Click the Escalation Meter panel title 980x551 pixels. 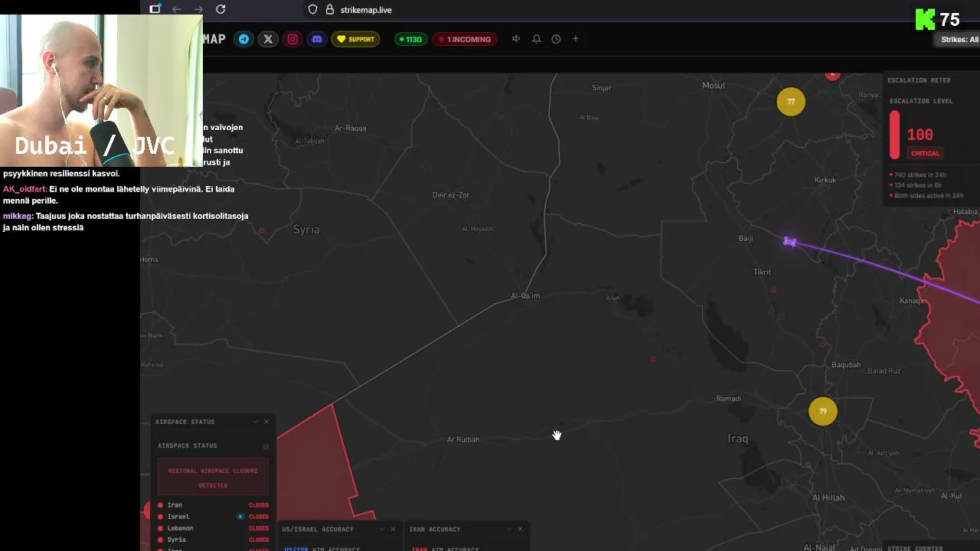click(x=919, y=80)
